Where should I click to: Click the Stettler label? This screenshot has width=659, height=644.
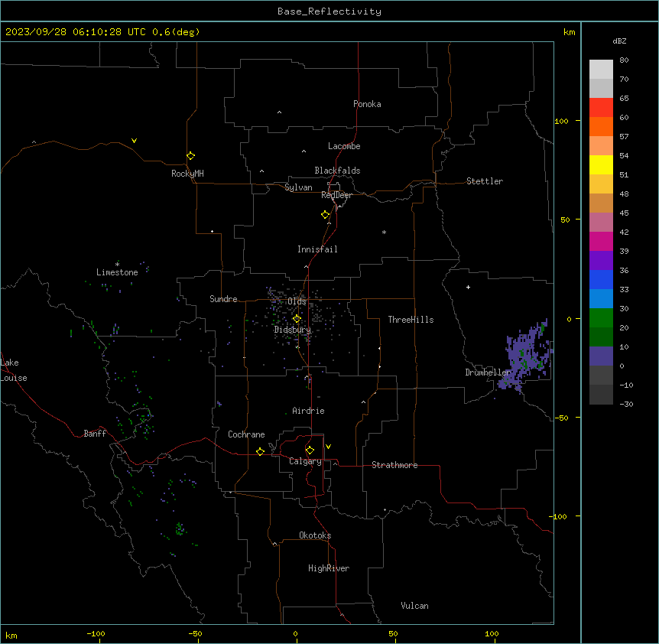tap(485, 181)
